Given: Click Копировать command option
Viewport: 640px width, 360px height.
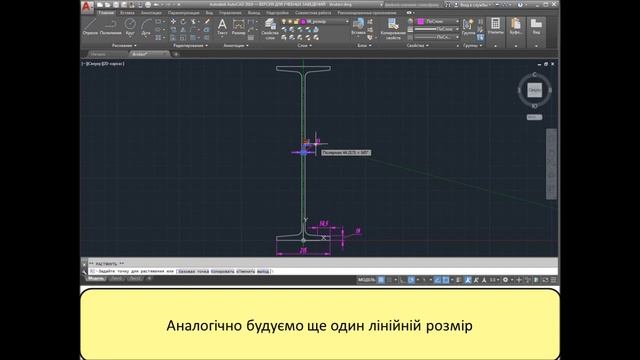Looking at the screenshot, I should [222, 271].
